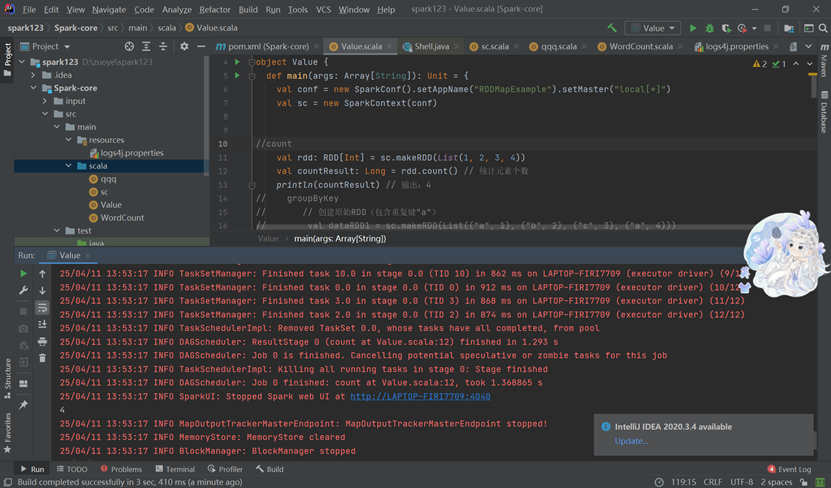Toggle scroll to end in Run console

point(42,324)
